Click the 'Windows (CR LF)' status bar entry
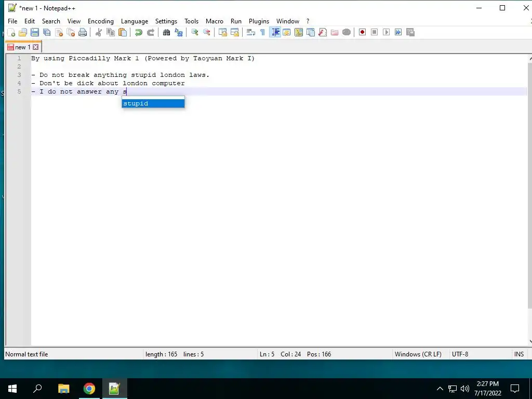This screenshot has width=532, height=399. tap(418, 354)
